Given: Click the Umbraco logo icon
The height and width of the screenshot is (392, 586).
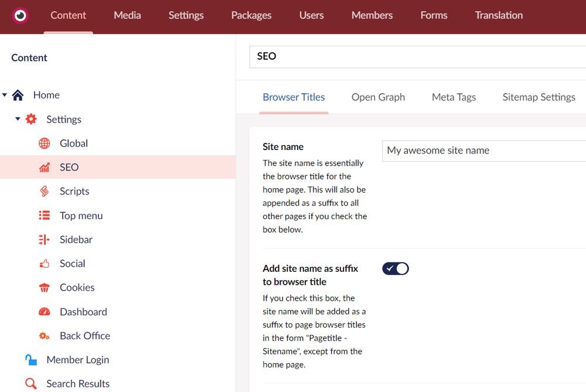Looking at the screenshot, I should (20, 15).
